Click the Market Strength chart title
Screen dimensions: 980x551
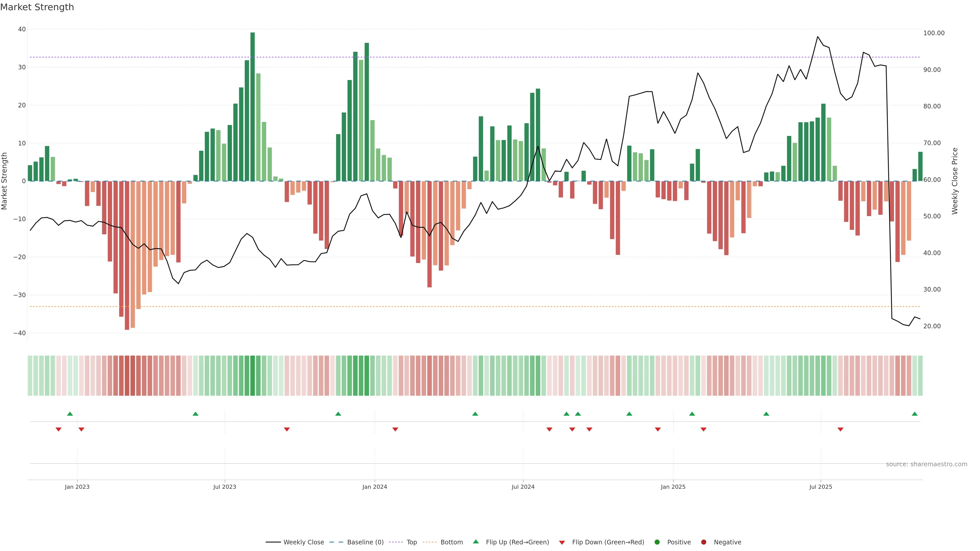tap(37, 7)
